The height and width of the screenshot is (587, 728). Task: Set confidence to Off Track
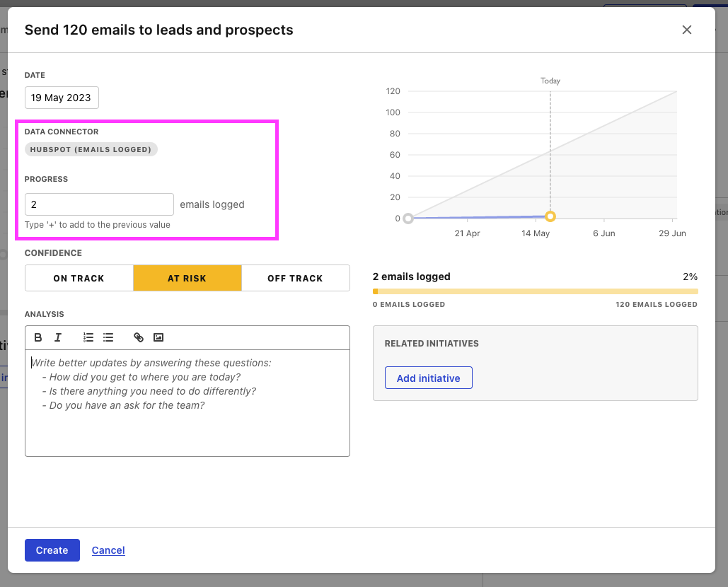click(295, 279)
